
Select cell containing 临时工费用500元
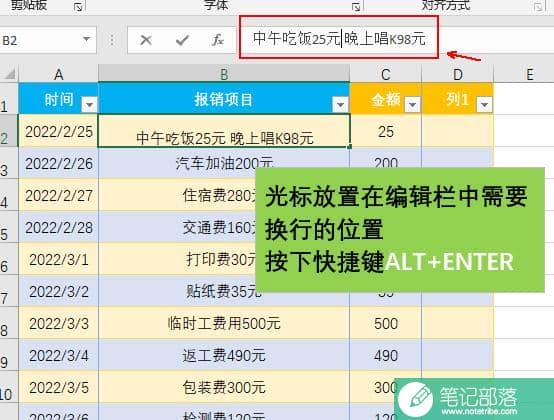pos(224,323)
